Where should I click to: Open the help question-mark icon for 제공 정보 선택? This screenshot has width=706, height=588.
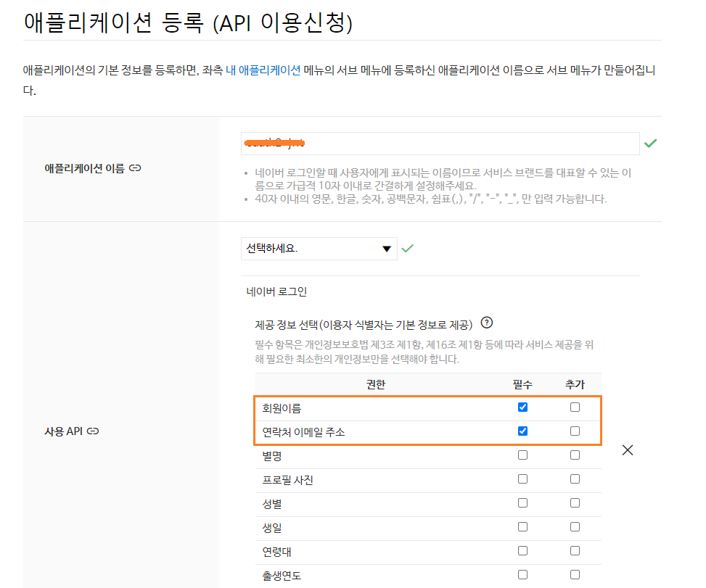(487, 323)
